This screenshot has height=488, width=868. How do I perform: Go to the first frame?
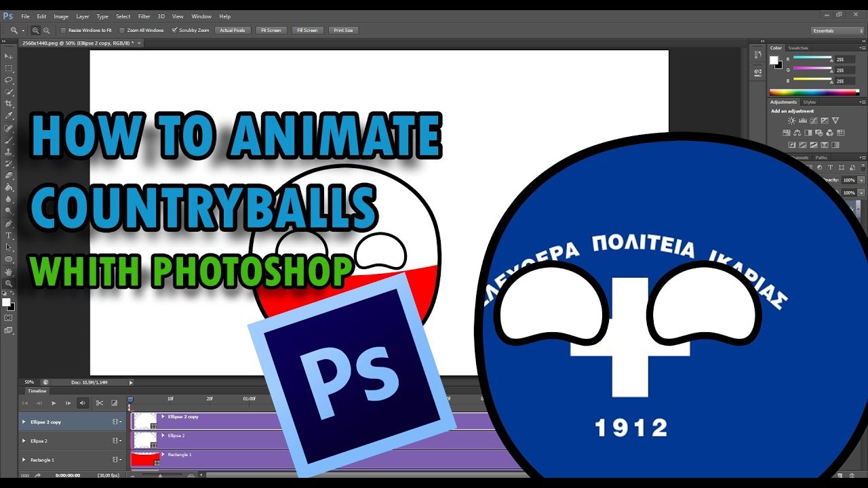point(26,403)
